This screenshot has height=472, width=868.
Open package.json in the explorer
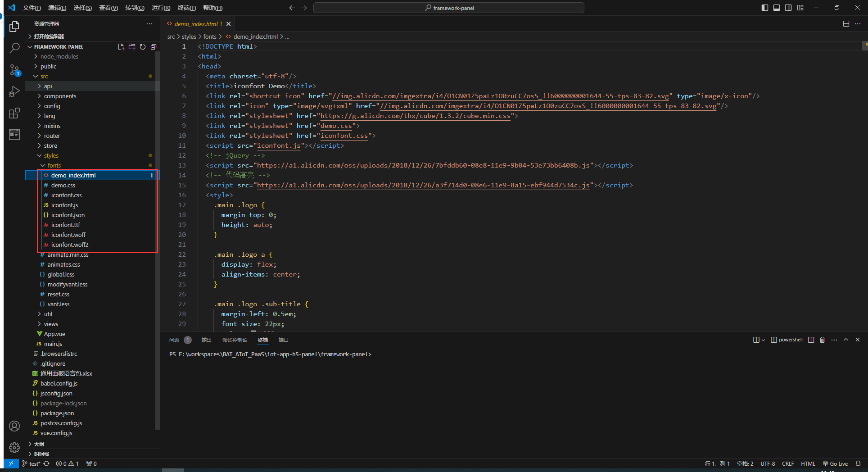click(93, 413)
